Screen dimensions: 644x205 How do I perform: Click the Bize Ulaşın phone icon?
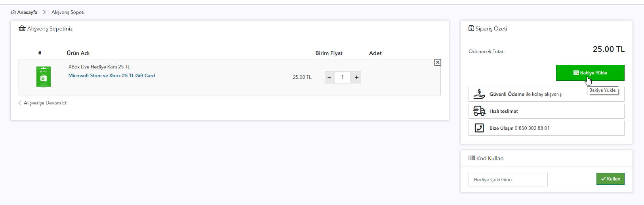[x=479, y=128]
